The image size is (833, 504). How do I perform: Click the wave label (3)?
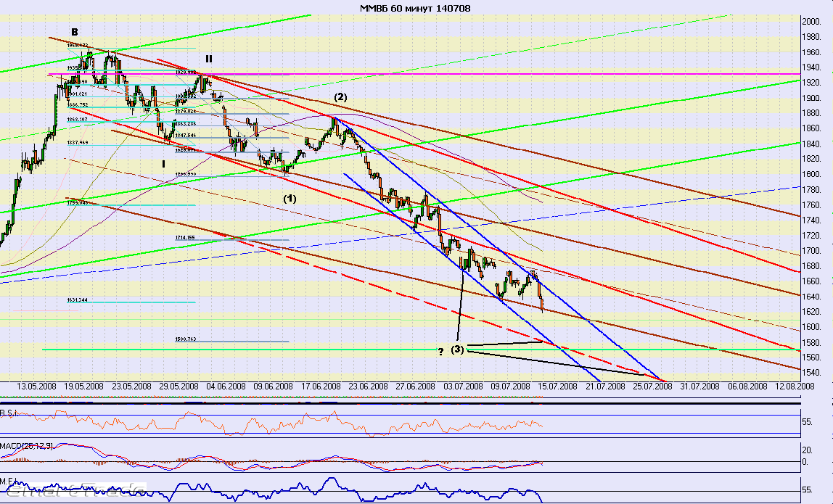(457, 350)
